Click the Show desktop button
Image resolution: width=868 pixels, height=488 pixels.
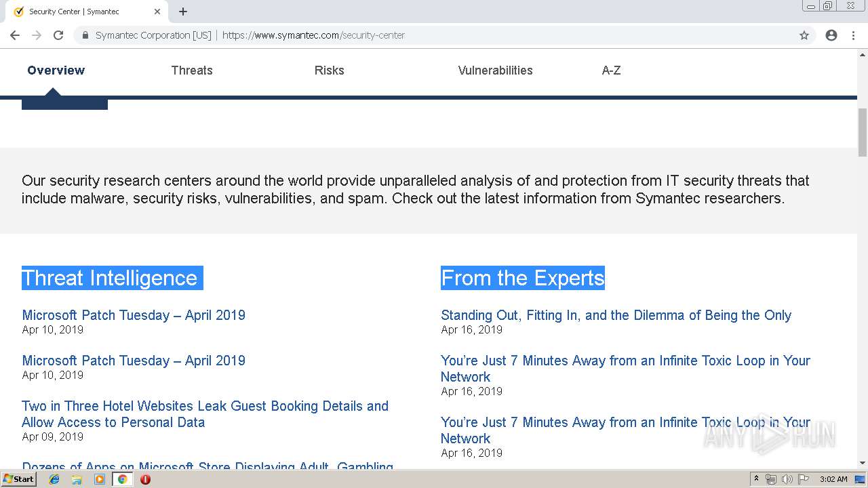coord(860,479)
